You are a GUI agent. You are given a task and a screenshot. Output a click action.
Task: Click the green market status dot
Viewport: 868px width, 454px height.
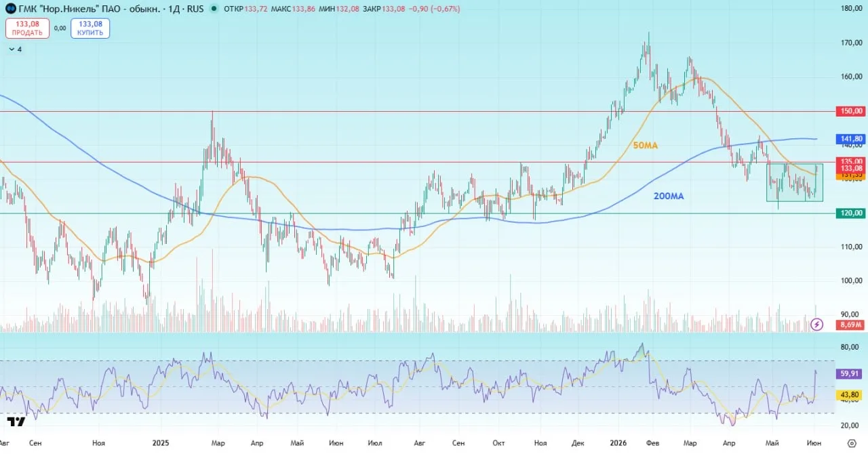(x=214, y=9)
